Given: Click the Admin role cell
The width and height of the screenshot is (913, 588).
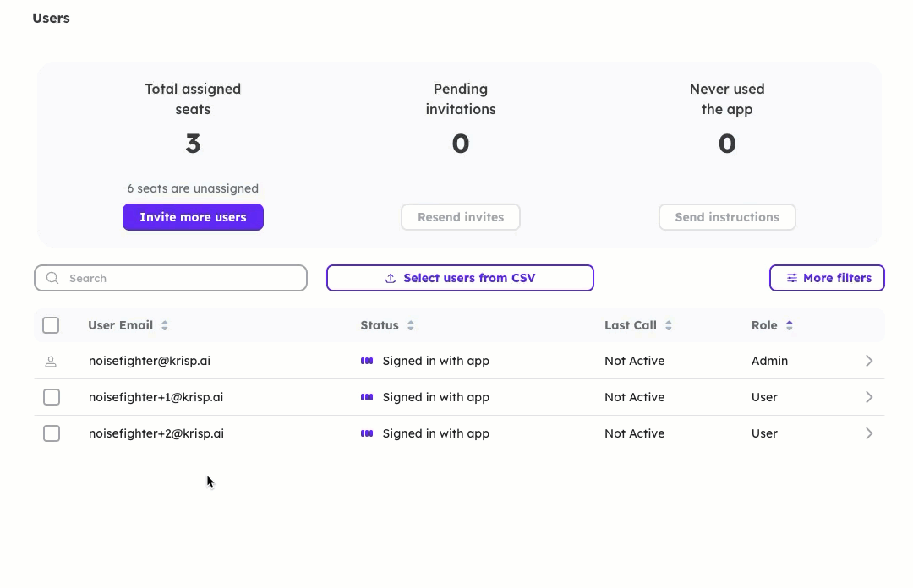Looking at the screenshot, I should pos(770,361).
